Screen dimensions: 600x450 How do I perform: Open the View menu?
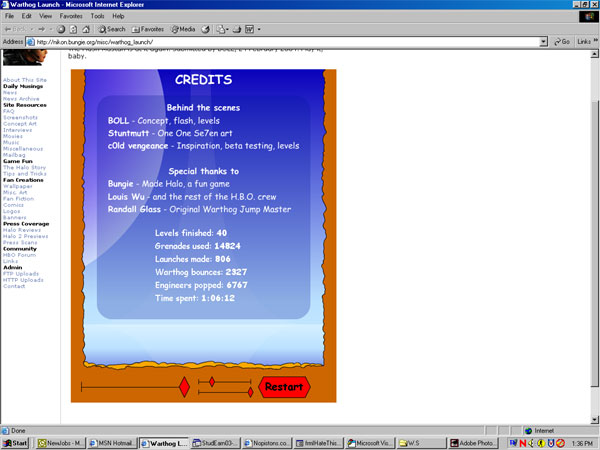click(x=45, y=16)
